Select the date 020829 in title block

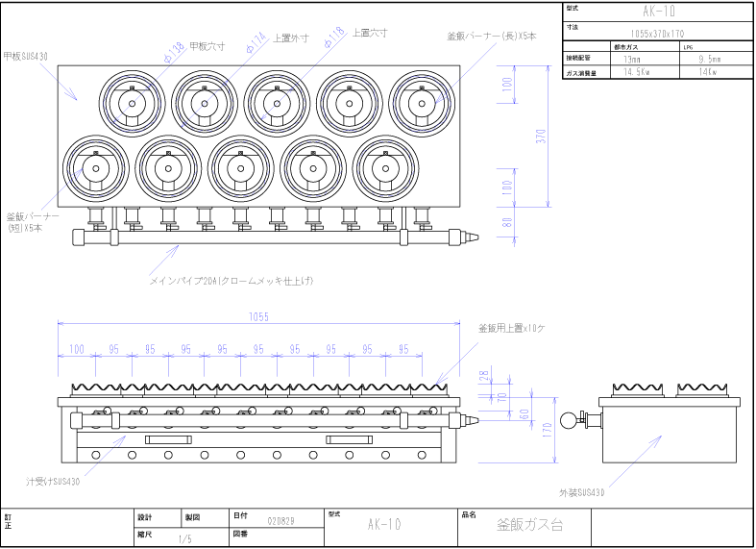tap(280, 518)
